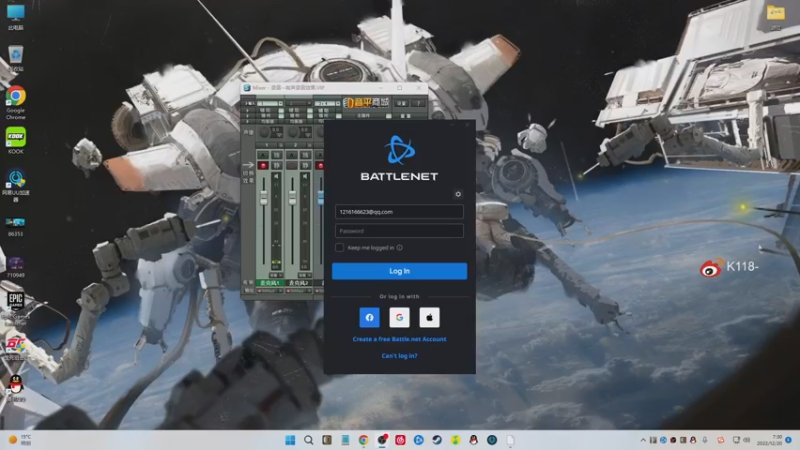The width and height of the screenshot is (800, 450).
Task: Click the channel 1 pan knob
Action: coord(264,132)
